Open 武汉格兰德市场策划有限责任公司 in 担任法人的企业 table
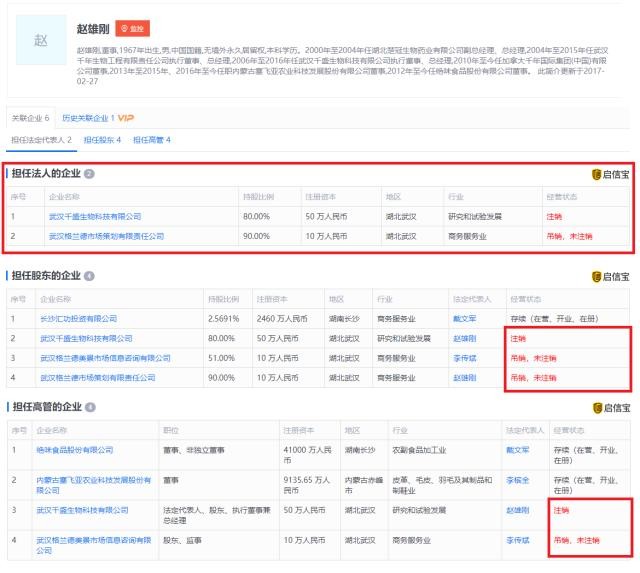 coord(106,236)
